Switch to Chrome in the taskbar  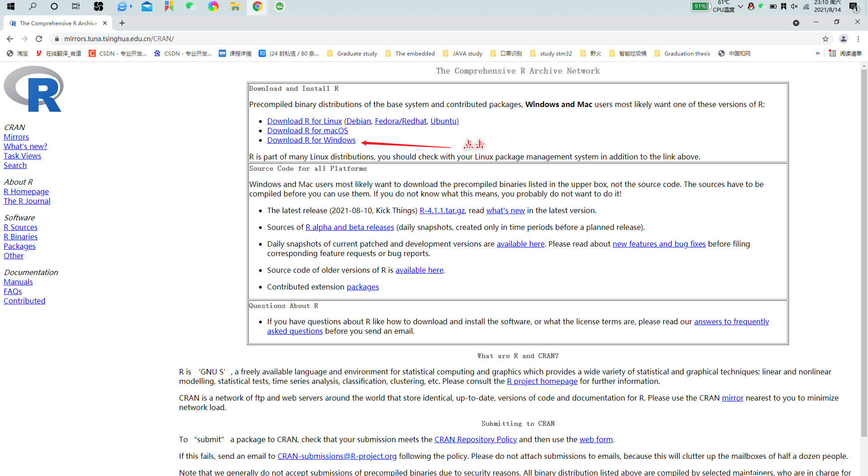257,6
